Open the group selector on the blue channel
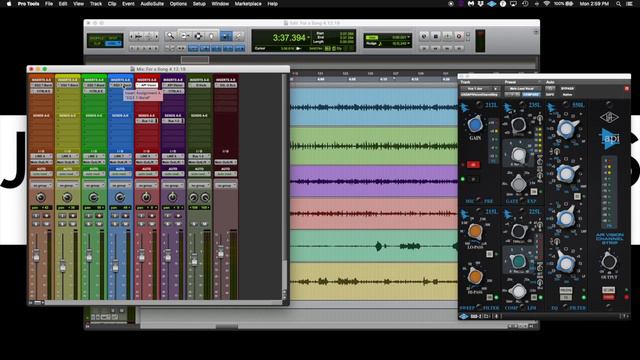This screenshot has height=360, width=640. [120, 186]
